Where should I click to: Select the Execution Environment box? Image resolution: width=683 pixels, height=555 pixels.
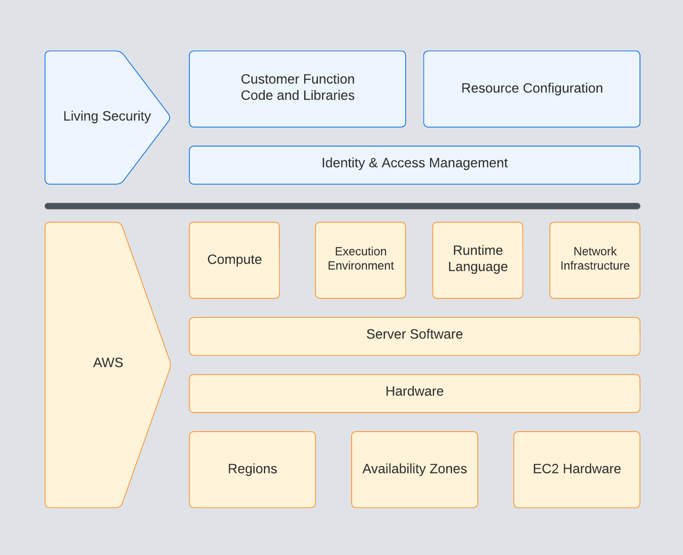pyautogui.click(x=361, y=260)
